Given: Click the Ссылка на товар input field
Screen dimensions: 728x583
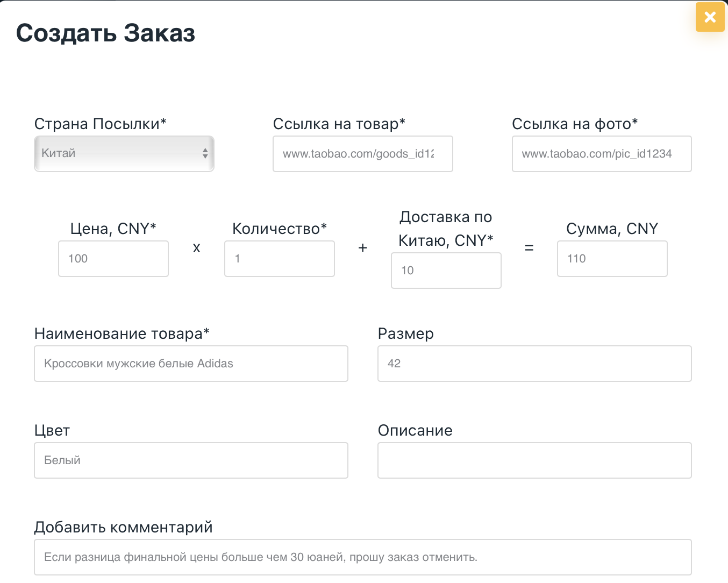Looking at the screenshot, I should point(362,154).
